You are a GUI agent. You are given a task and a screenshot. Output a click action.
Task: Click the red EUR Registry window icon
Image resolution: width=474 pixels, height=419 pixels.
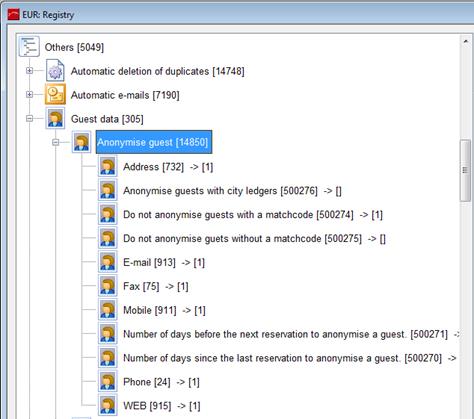click(13, 15)
